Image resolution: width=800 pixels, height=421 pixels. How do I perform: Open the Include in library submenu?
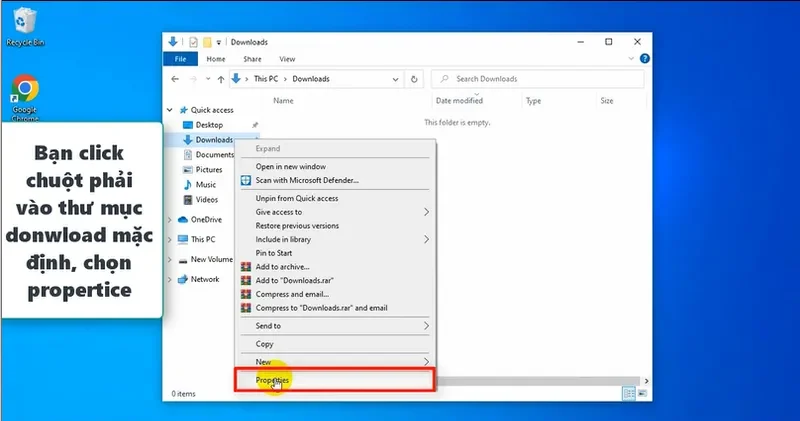click(x=335, y=239)
